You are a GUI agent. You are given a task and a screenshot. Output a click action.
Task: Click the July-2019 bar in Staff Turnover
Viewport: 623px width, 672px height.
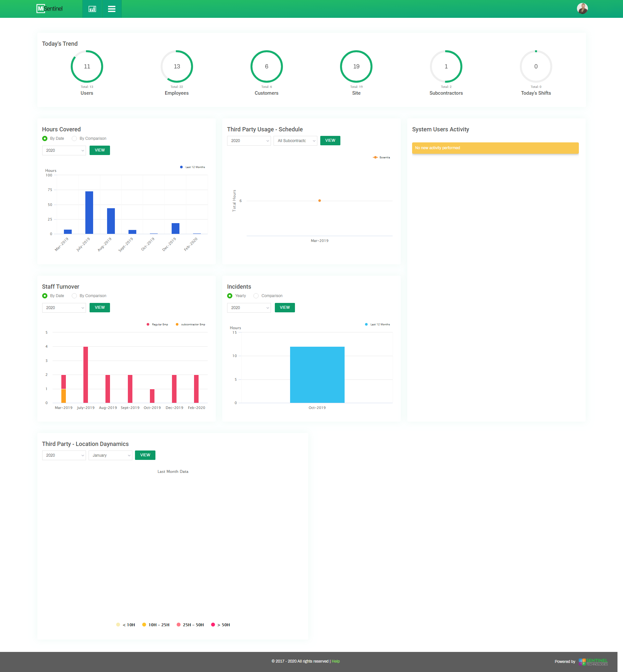click(x=86, y=375)
